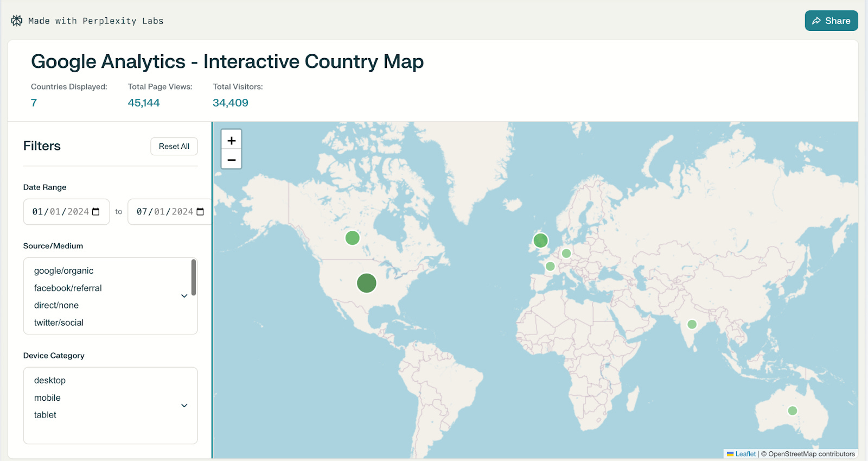Open the start date calendar picker icon
The height and width of the screenshot is (461, 868).
coord(96,212)
